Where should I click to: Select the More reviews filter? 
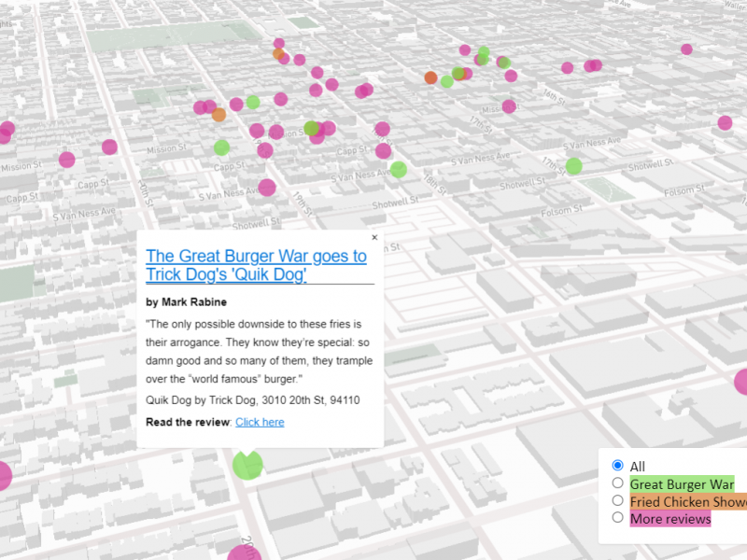tap(617, 518)
